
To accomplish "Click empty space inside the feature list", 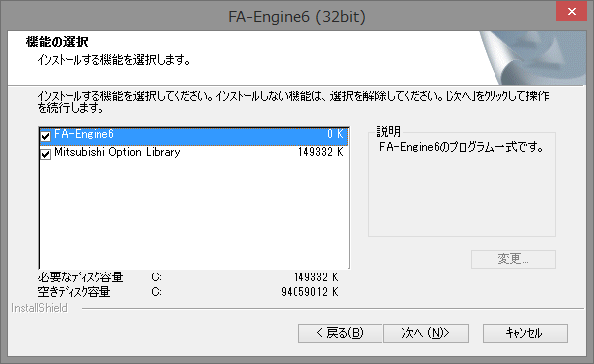I will click(194, 214).
